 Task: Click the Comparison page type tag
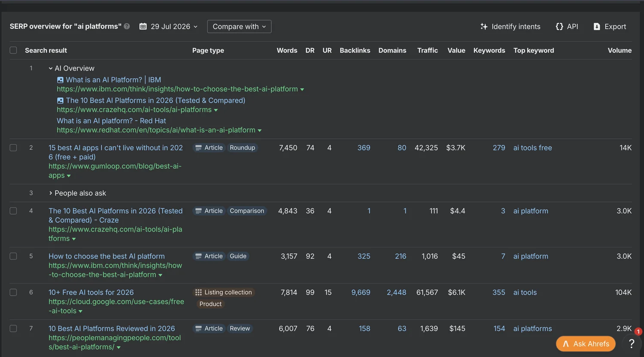[247, 211]
